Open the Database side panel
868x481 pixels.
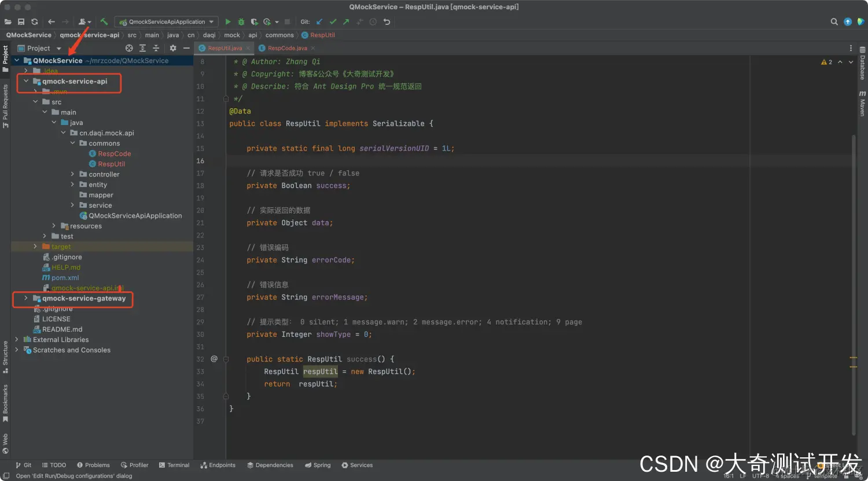(862, 64)
